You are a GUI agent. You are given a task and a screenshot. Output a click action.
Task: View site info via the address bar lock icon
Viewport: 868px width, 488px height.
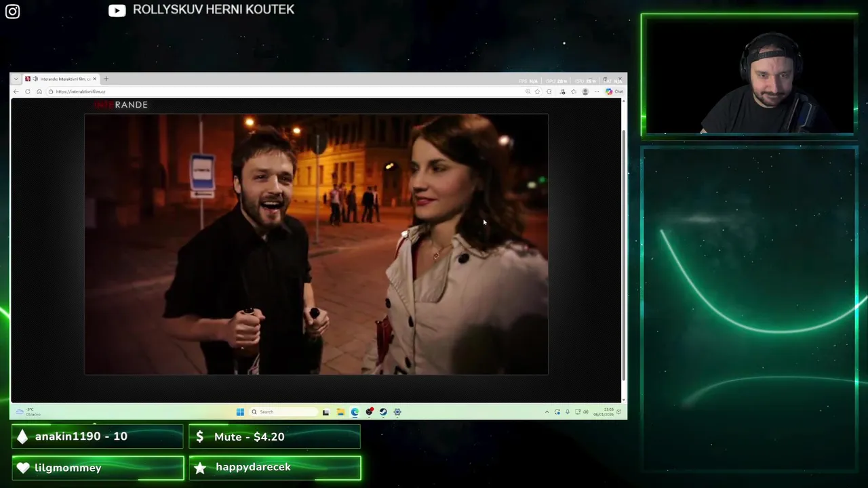51,91
